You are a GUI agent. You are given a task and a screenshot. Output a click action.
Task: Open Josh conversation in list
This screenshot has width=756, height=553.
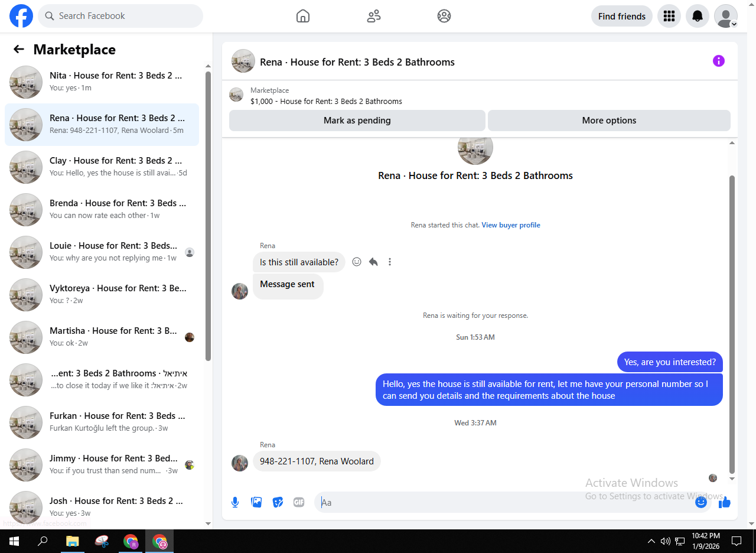click(x=102, y=508)
